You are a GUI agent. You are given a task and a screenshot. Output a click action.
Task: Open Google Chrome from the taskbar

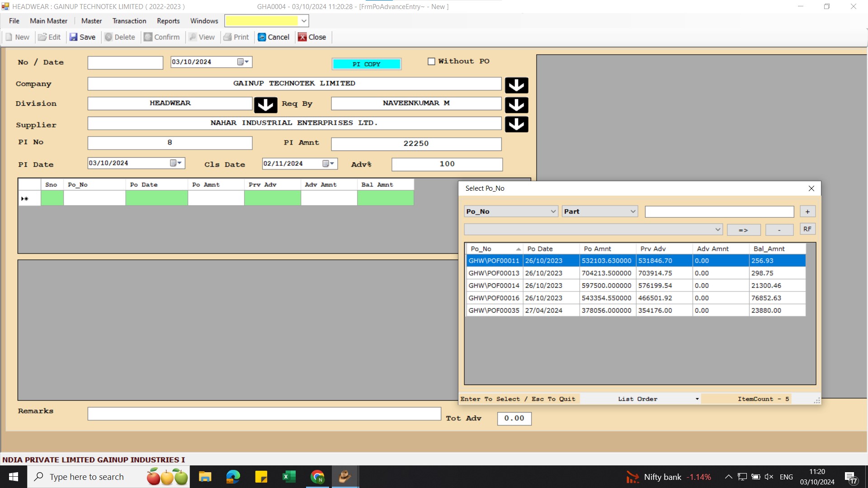pos(318,477)
